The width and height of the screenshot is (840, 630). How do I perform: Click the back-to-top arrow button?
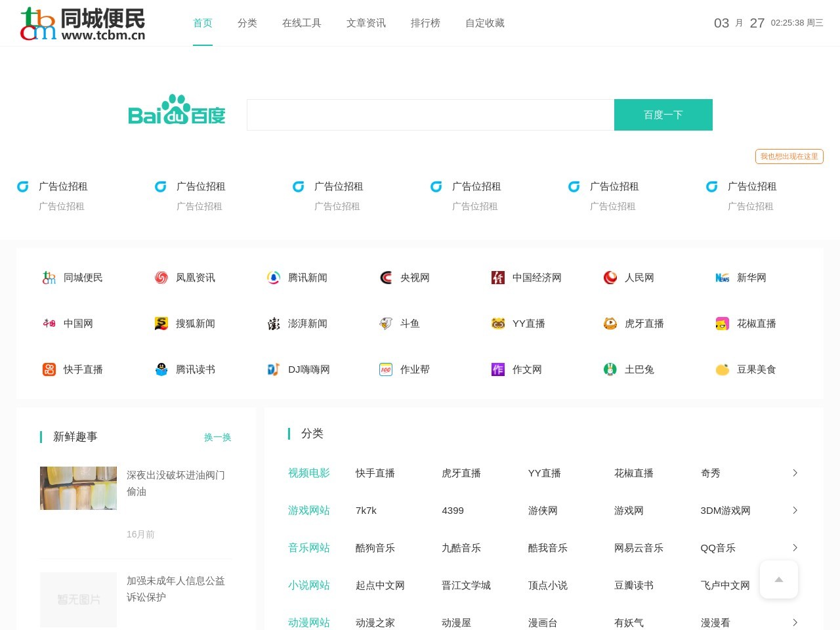778,579
